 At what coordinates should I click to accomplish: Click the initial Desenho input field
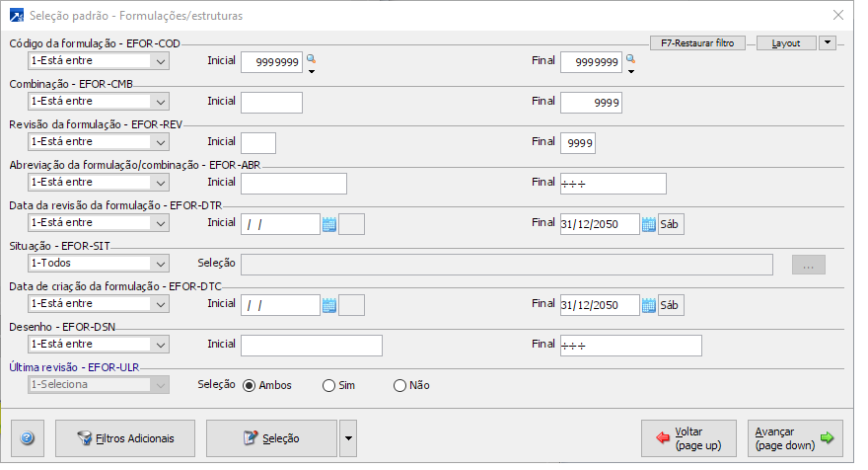(311, 345)
